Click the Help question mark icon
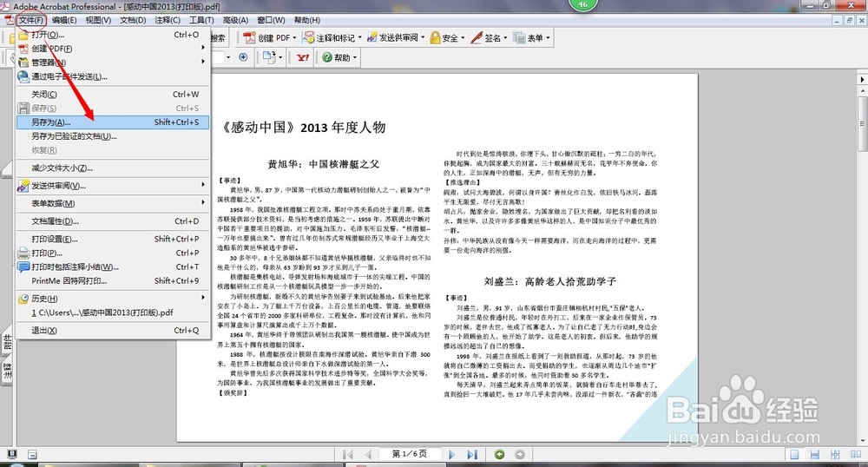Screen dimensions: 868x467 click(327, 57)
